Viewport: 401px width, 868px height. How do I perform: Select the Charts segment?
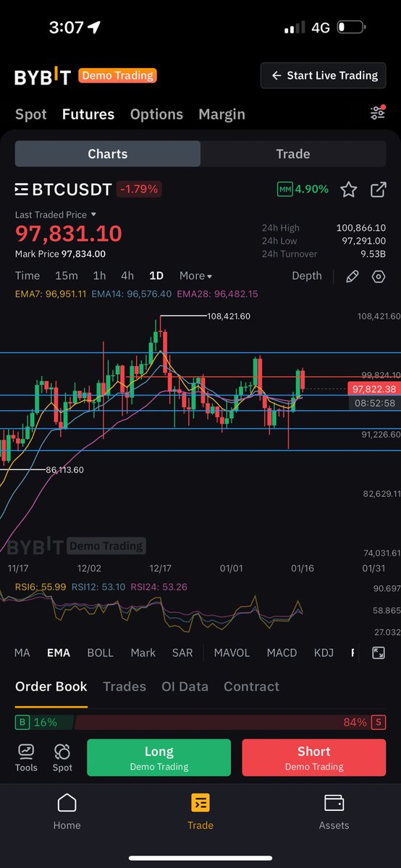pyautogui.click(x=108, y=154)
